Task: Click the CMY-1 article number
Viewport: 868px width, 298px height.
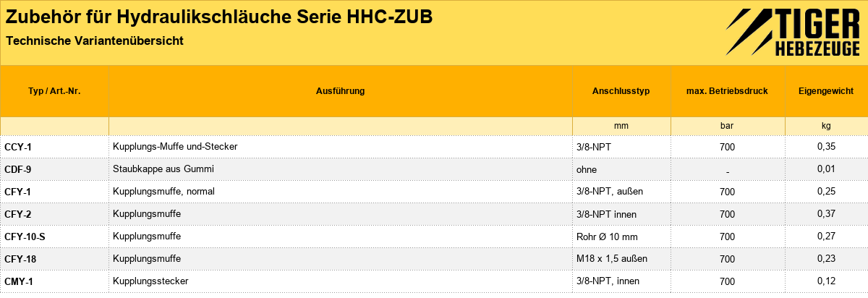Action: (x=18, y=281)
